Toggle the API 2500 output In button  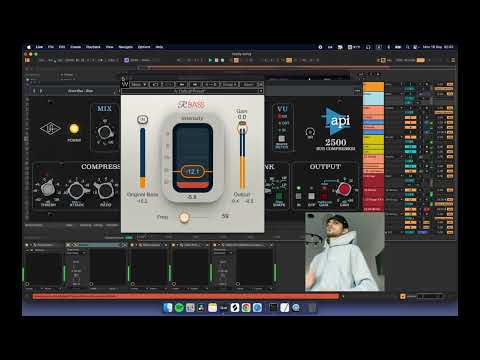[x=299, y=196]
